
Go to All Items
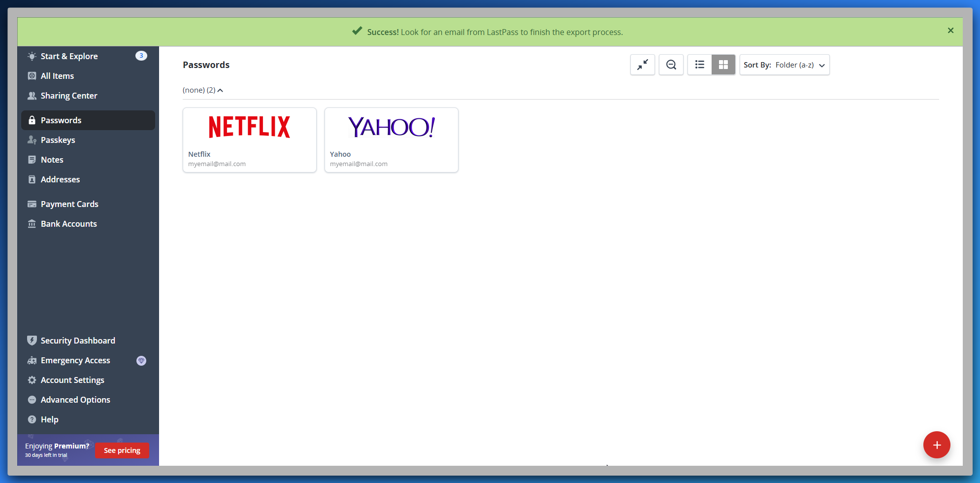click(x=57, y=76)
